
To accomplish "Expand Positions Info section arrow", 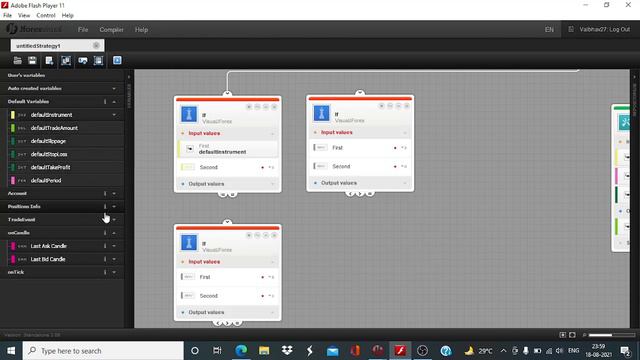I will [x=114, y=206].
